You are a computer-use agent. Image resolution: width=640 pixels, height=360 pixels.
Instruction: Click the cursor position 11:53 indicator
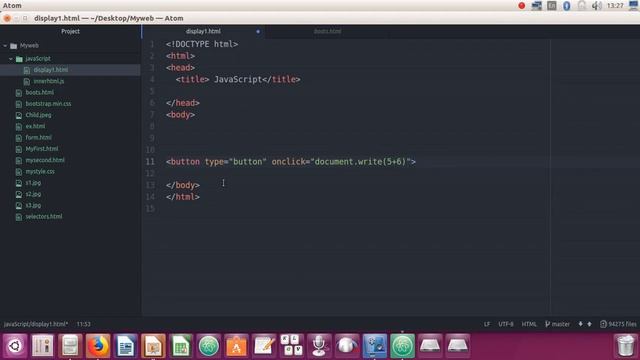click(84, 324)
